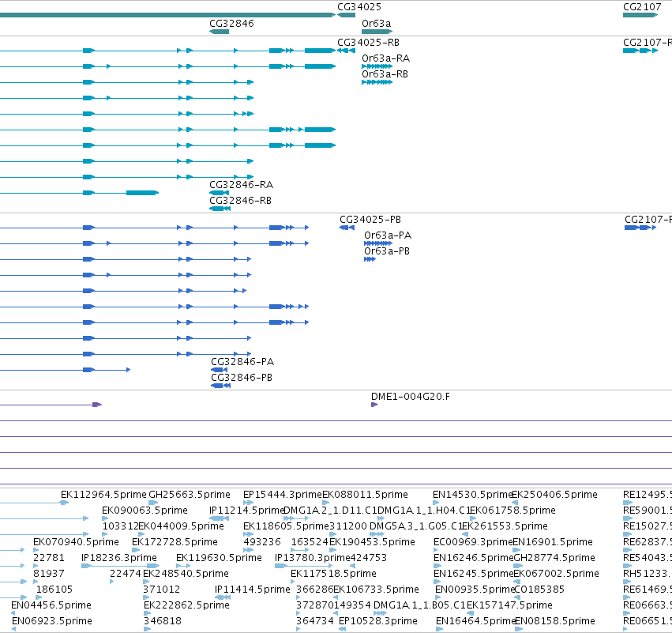Select the DME1-004G20.F feature glyph

click(374, 405)
